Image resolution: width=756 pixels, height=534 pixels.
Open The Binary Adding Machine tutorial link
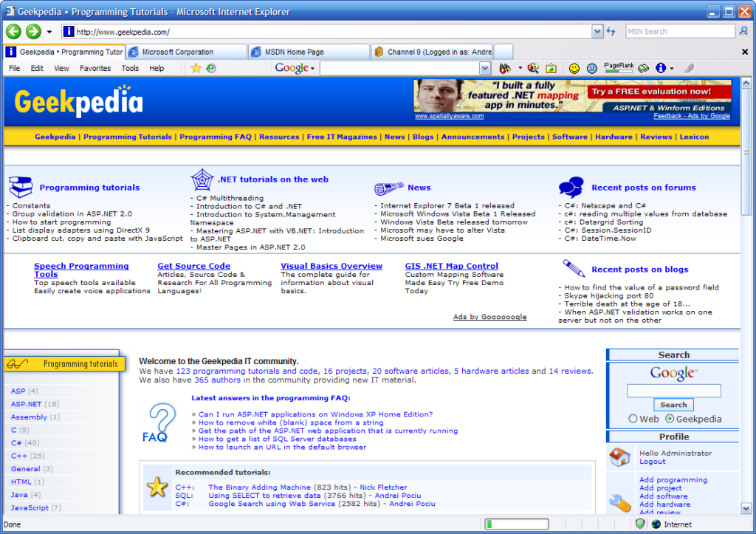tap(259, 487)
